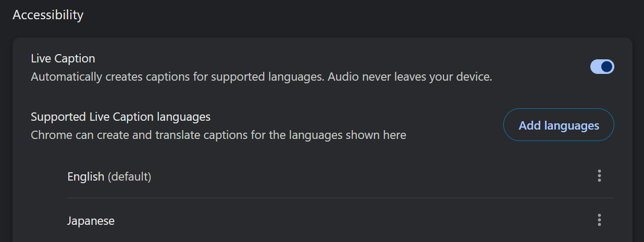Select the Japanese language name
This screenshot has height=242, width=644.
(91, 221)
